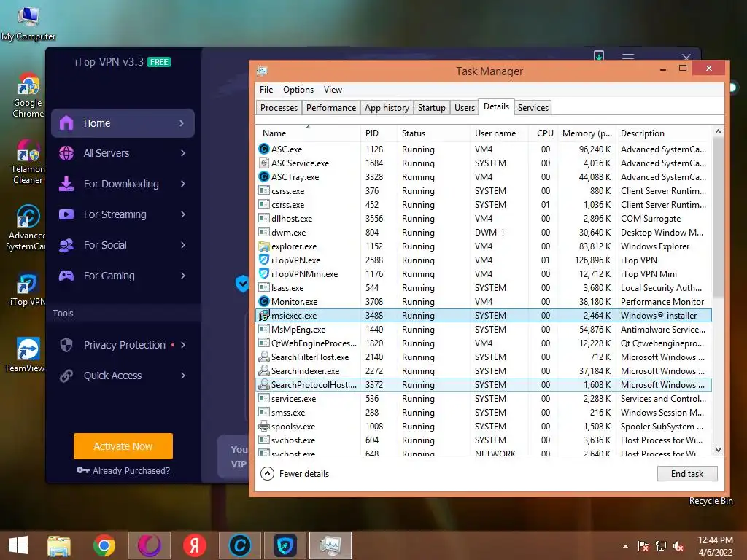This screenshot has width=747, height=560.
Task: Click the network tray icon
Action: point(661,546)
